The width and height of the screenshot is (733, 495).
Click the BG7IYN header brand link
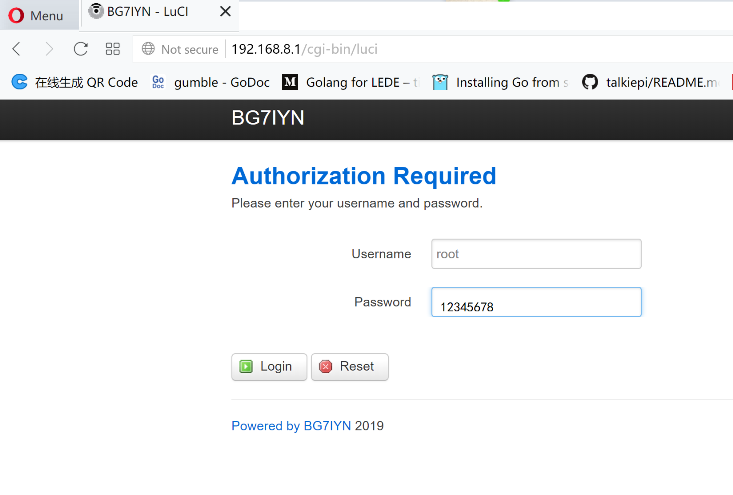tap(267, 118)
